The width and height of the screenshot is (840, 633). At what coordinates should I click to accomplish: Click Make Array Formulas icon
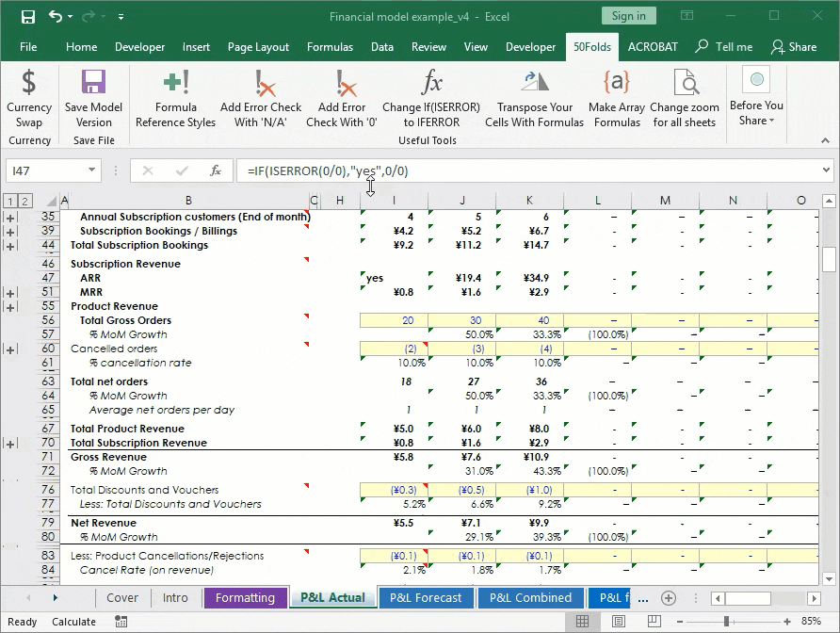[617, 82]
